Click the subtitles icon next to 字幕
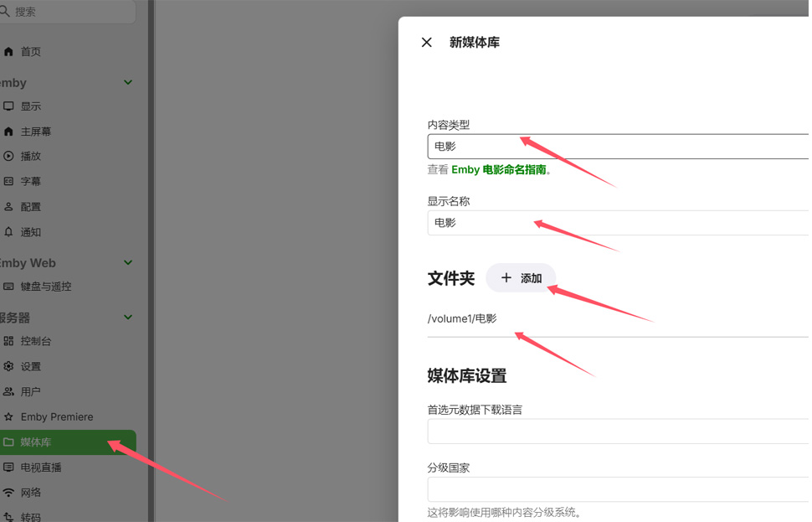 pyautogui.click(x=8, y=181)
